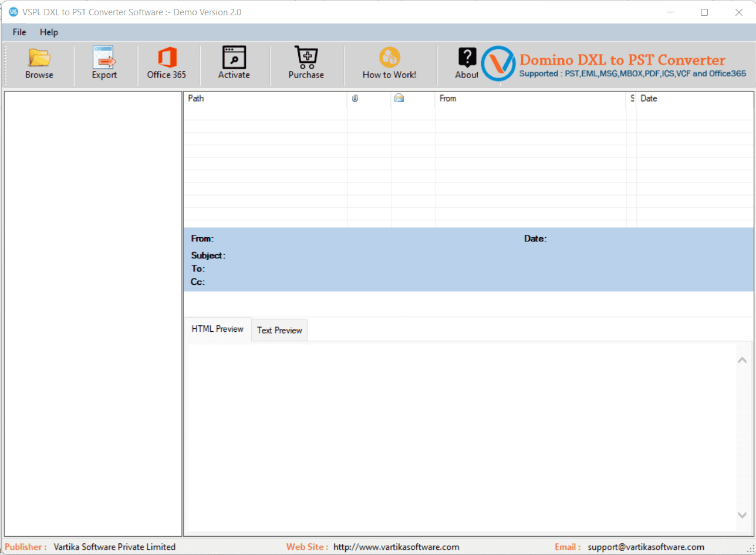Click the Publisher : status bar label
Image resolution: width=756 pixels, height=555 pixels.
click(x=26, y=547)
